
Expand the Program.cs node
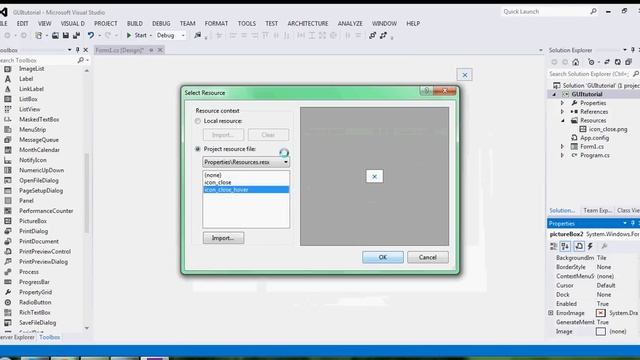562,156
